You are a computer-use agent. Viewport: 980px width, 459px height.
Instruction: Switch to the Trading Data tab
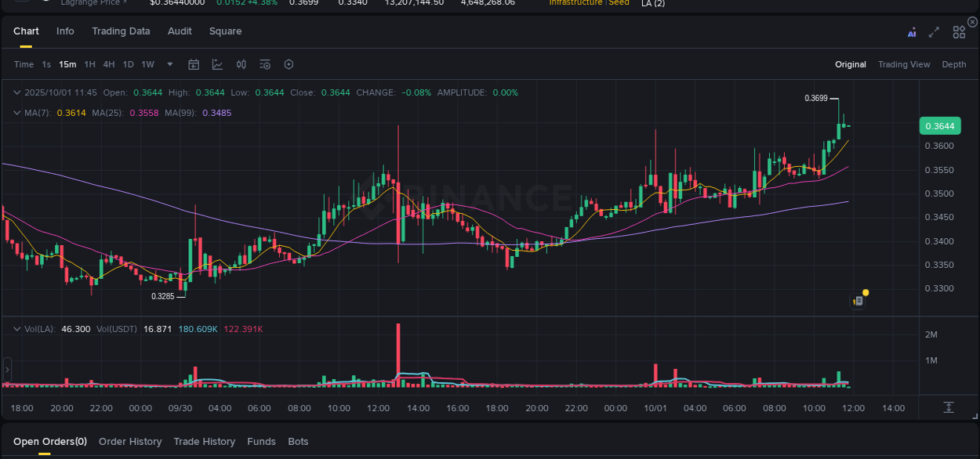coord(121,31)
